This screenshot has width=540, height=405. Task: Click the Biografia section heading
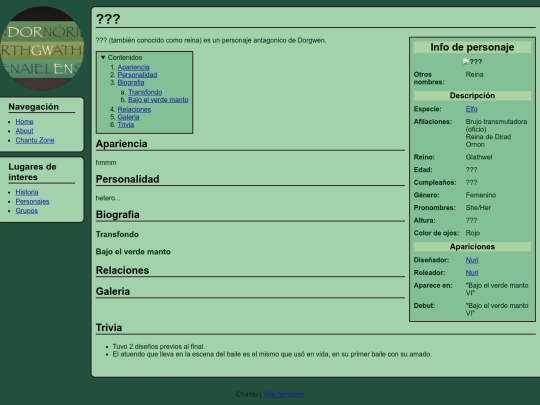117,215
